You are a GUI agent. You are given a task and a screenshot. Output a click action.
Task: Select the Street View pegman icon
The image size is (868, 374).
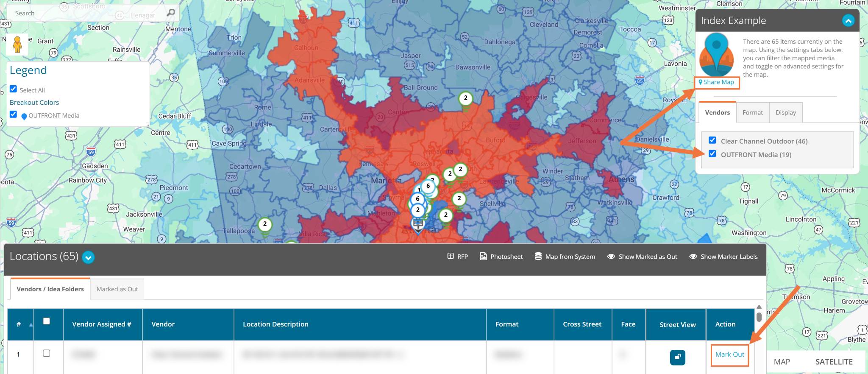(17, 44)
